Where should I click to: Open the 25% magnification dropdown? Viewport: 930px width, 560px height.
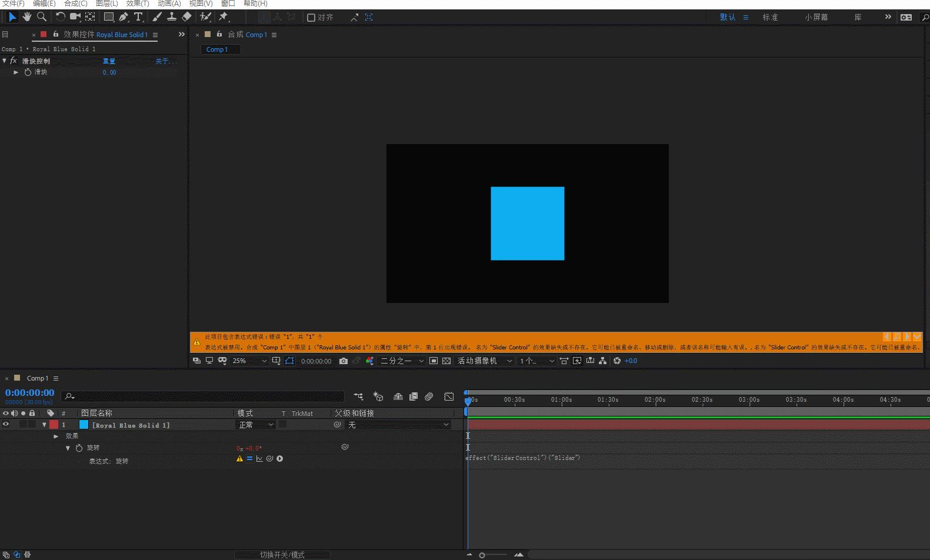(x=249, y=361)
